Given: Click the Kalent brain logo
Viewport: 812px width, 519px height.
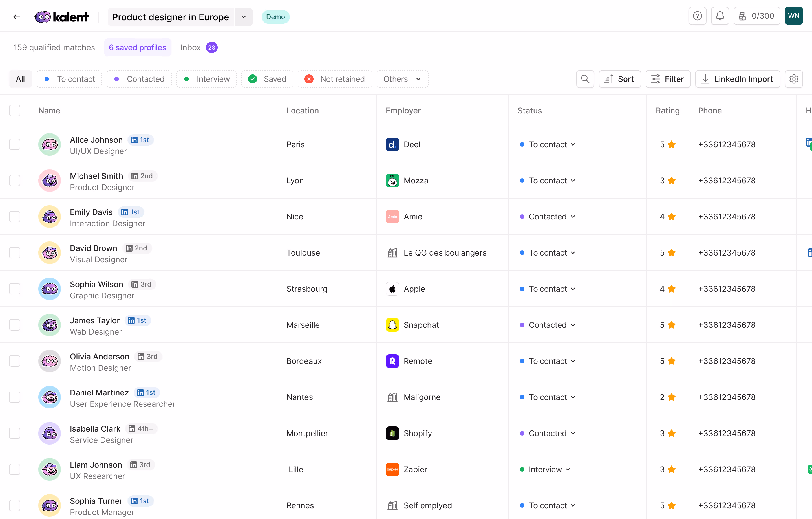Looking at the screenshot, I should coord(43,17).
